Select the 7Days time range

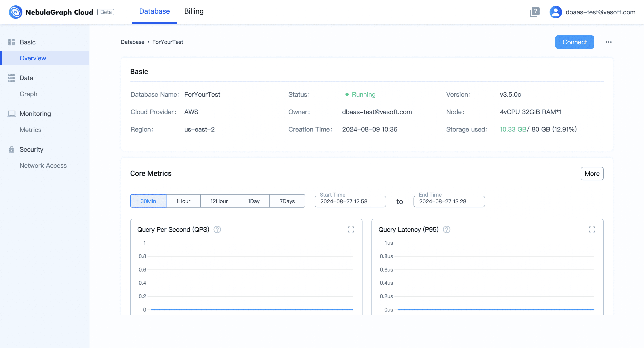(287, 201)
